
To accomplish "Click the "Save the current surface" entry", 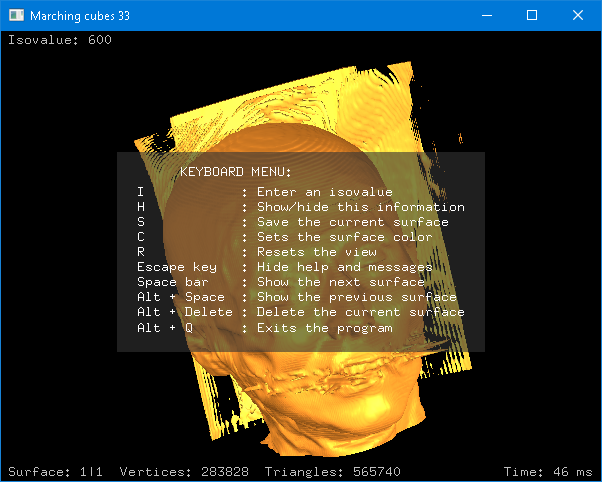I will (352, 222).
